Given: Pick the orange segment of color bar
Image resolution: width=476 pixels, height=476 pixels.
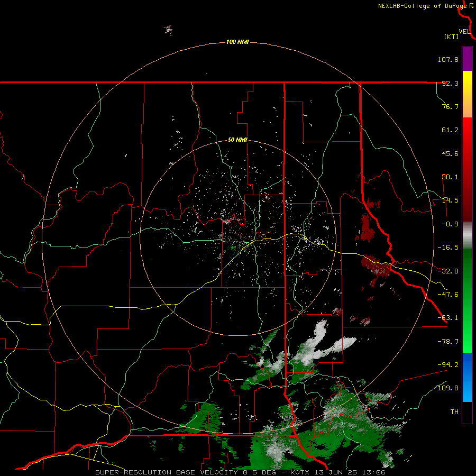Looking at the screenshot, I should [x=467, y=106].
